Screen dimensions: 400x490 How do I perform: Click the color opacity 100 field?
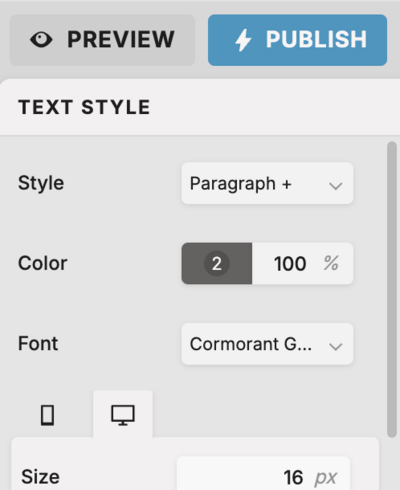[x=290, y=264]
